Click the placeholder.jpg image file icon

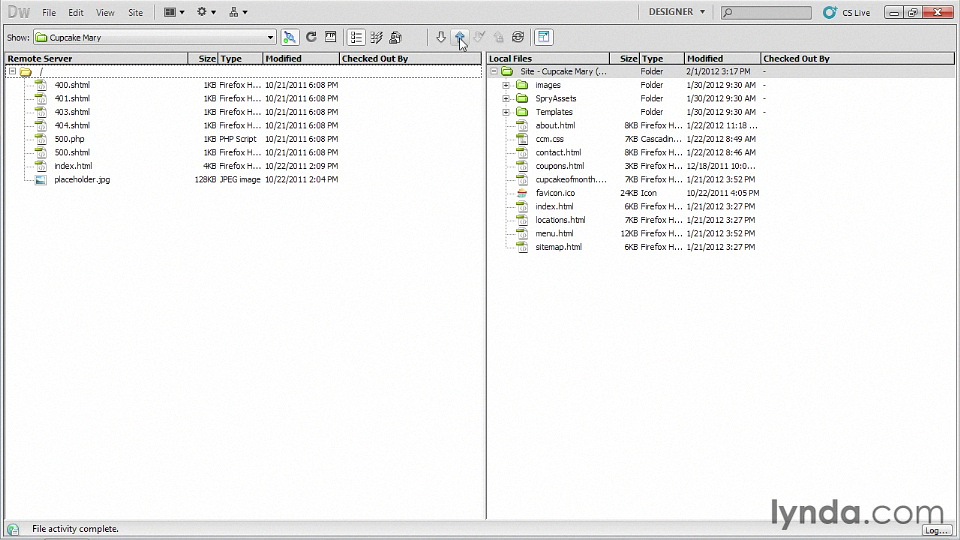[x=40, y=179]
